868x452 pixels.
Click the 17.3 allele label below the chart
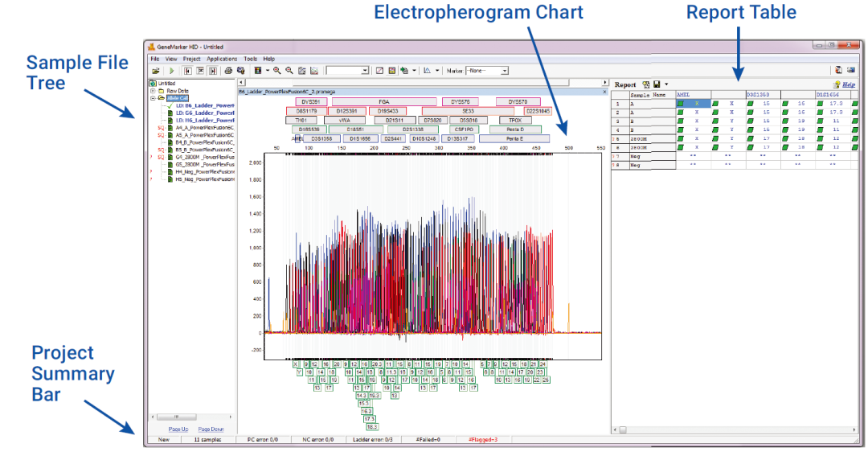(x=369, y=419)
